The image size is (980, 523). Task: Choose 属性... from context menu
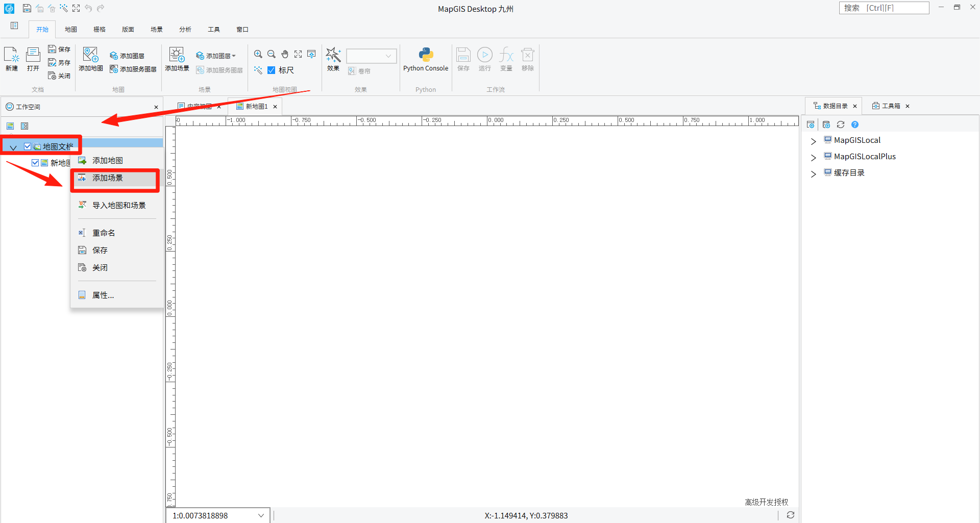(x=117, y=295)
